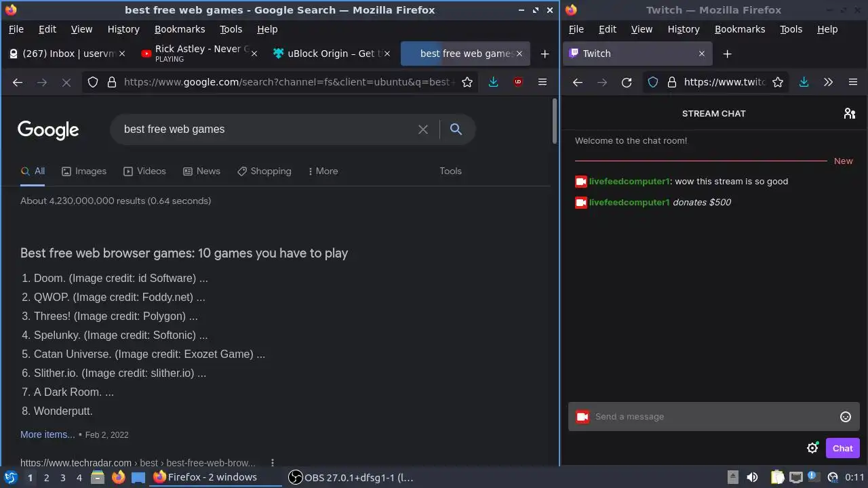The image size is (868, 488).
Task: Go back in the Twitch Firefox window
Action: [x=578, y=82]
